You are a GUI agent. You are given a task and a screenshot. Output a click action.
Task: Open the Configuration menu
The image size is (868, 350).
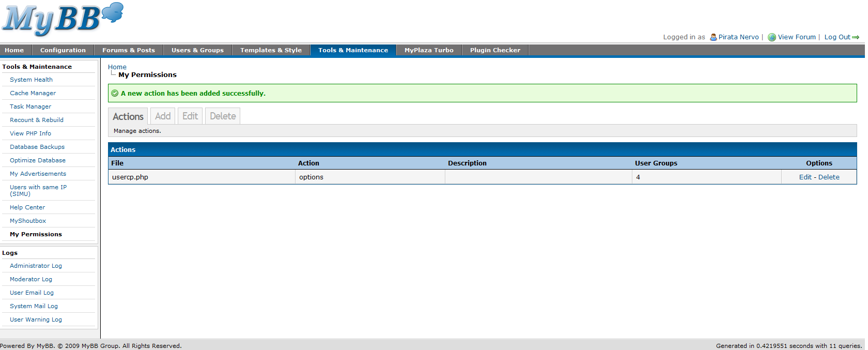tap(63, 50)
